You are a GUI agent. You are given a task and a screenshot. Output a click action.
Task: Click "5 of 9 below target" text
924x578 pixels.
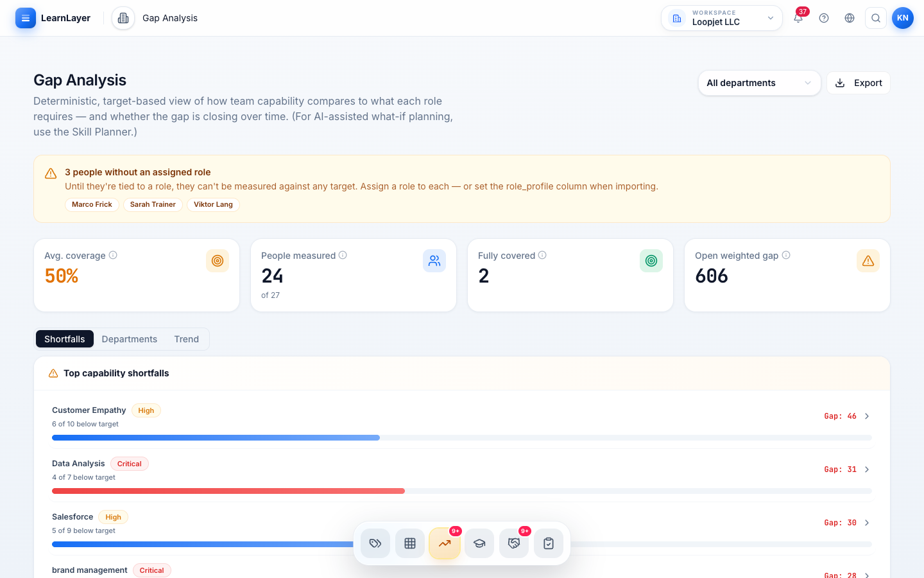pos(84,530)
